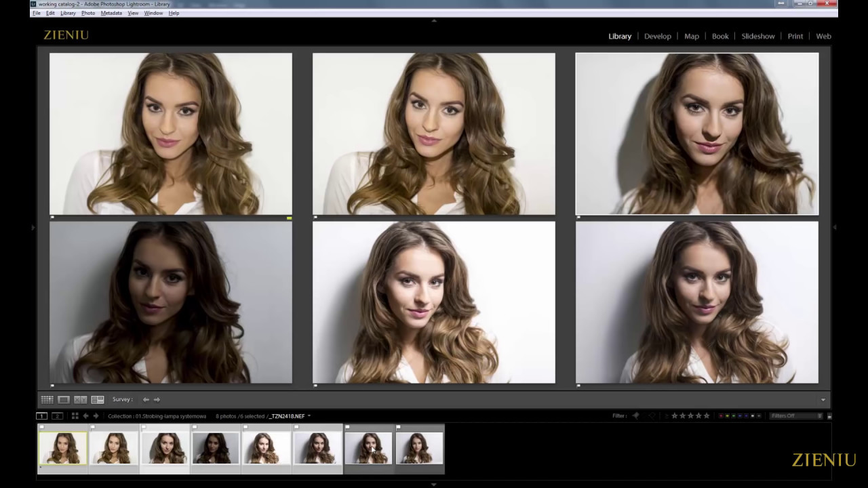Screen dimensions: 868x488
Task: Go forward using filmstrip right arrow
Action: click(96, 416)
